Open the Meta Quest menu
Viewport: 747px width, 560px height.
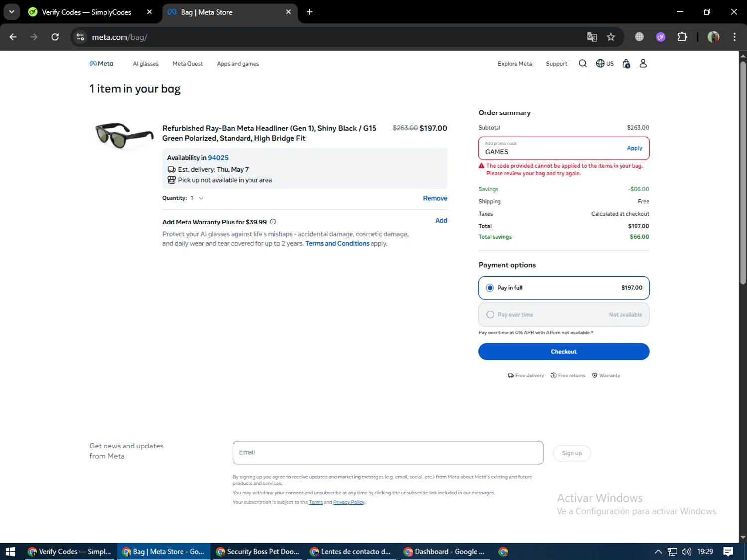click(188, 64)
